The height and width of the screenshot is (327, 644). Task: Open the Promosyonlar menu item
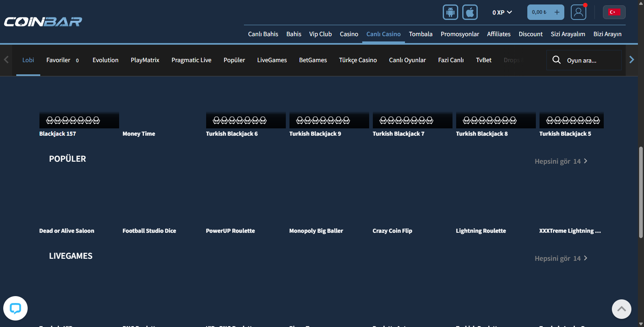coord(459,34)
